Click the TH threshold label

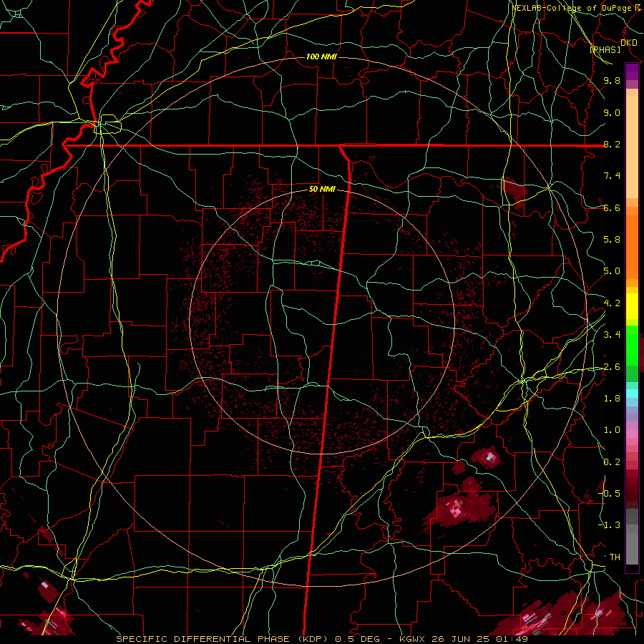pos(615,557)
